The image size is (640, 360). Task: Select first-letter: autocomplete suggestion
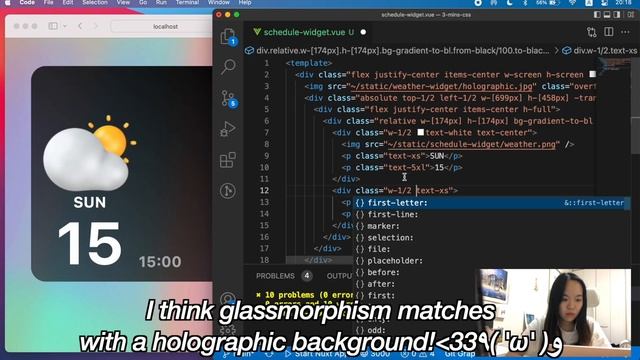point(491,203)
